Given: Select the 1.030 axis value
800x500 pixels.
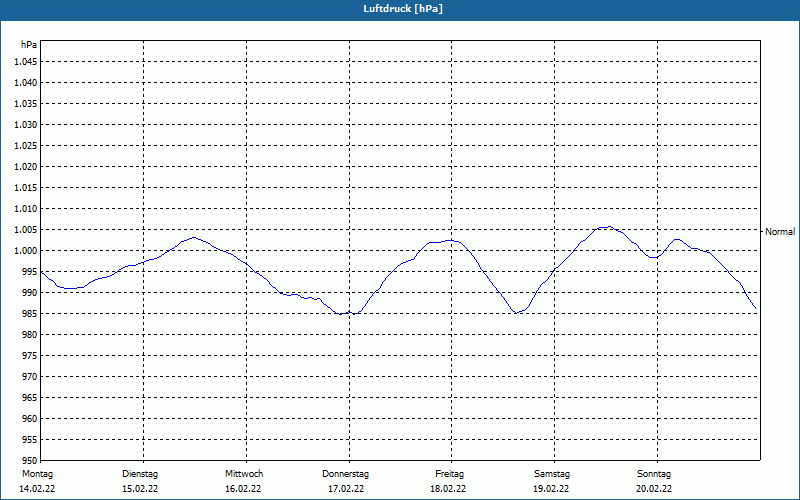Looking at the screenshot, I should [x=26, y=124].
